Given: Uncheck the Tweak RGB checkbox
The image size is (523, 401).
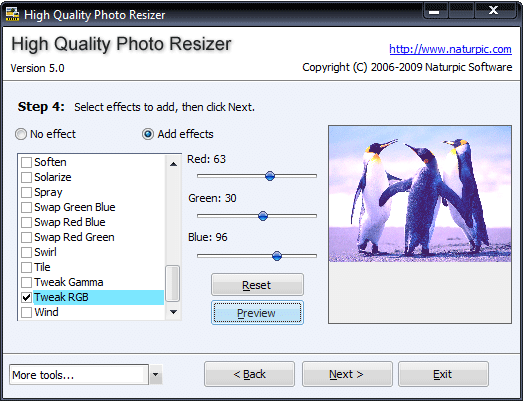Looking at the screenshot, I should pos(26,297).
